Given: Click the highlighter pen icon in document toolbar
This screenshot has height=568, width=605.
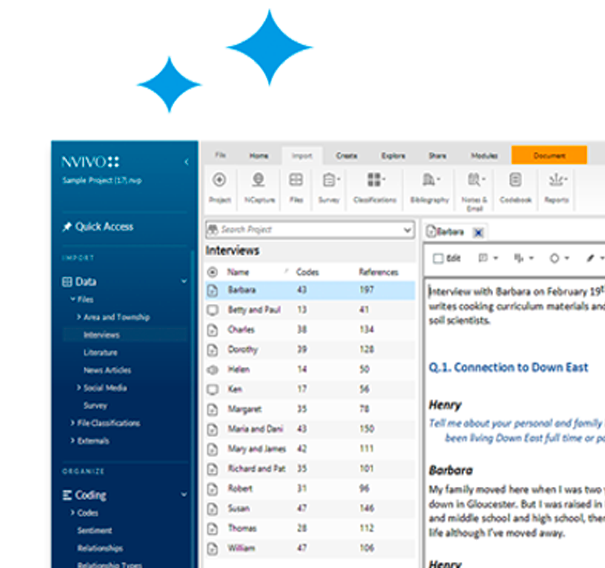Looking at the screenshot, I should (590, 258).
